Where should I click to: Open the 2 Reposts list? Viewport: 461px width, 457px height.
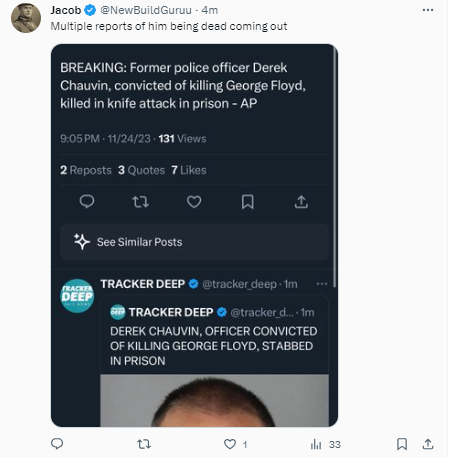[86, 170]
